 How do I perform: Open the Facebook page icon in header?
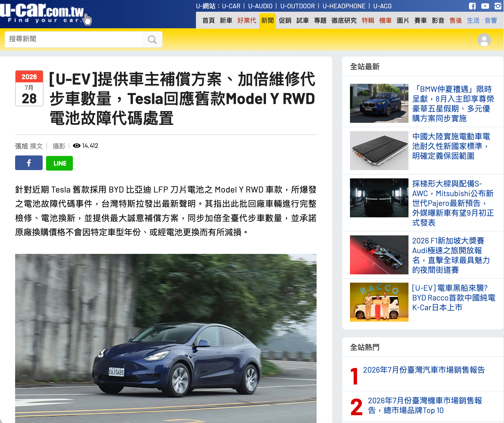pos(472,6)
